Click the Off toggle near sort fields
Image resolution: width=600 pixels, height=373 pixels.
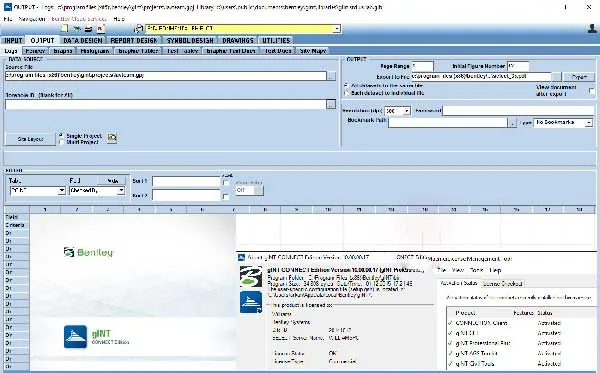(249, 190)
